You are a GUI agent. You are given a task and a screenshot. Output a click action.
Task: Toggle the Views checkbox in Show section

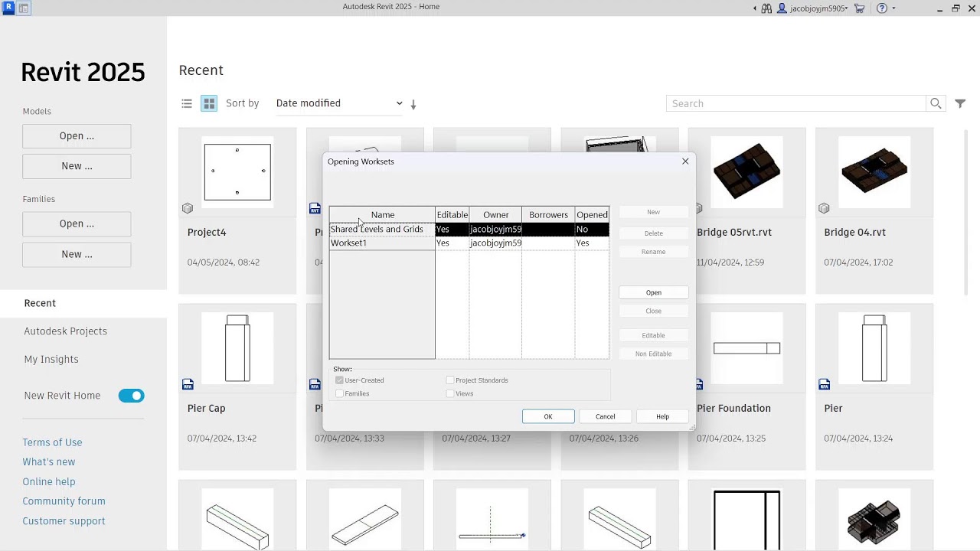[450, 393]
